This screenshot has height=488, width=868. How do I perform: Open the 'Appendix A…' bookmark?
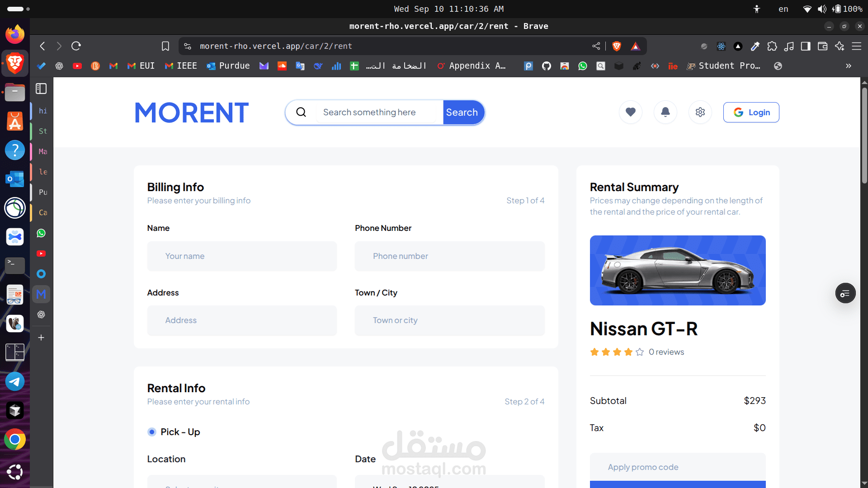pyautogui.click(x=472, y=66)
